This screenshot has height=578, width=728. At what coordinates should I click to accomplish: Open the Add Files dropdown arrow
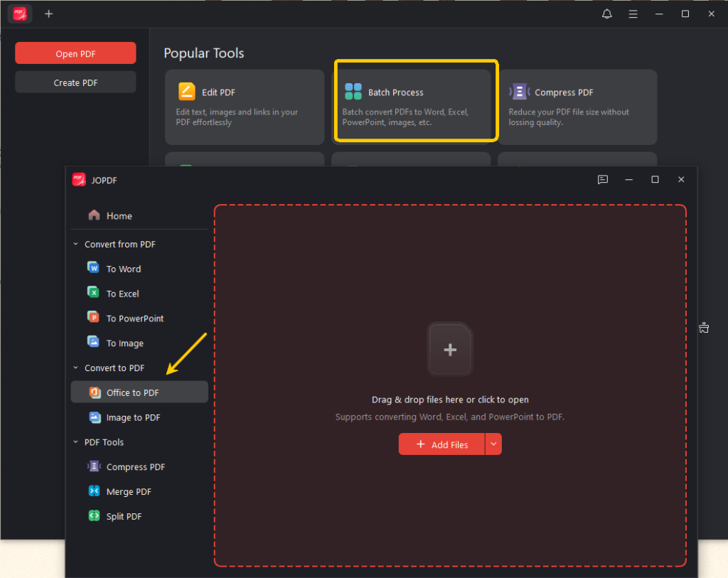tap(493, 444)
